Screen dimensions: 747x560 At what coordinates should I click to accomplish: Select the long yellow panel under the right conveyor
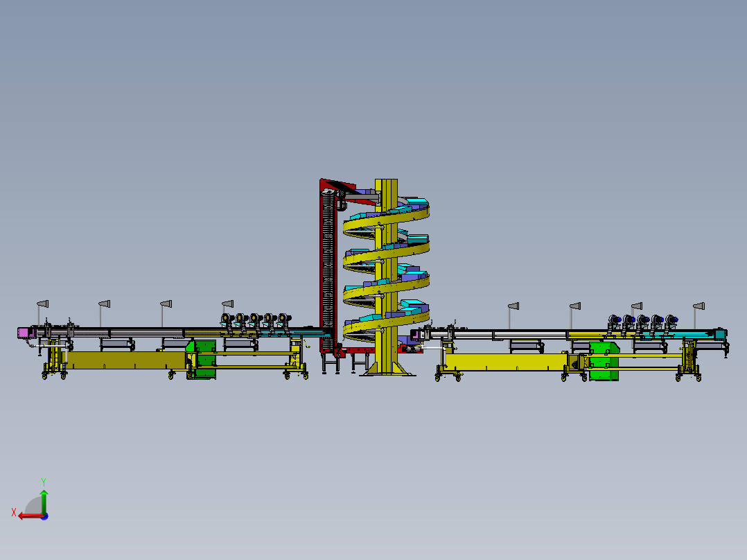click(x=507, y=362)
